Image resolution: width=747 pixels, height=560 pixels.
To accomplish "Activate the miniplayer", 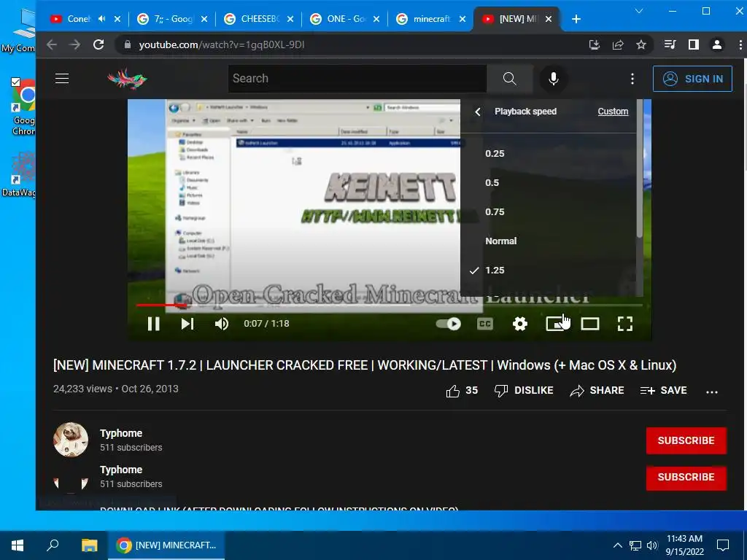I will tap(555, 324).
